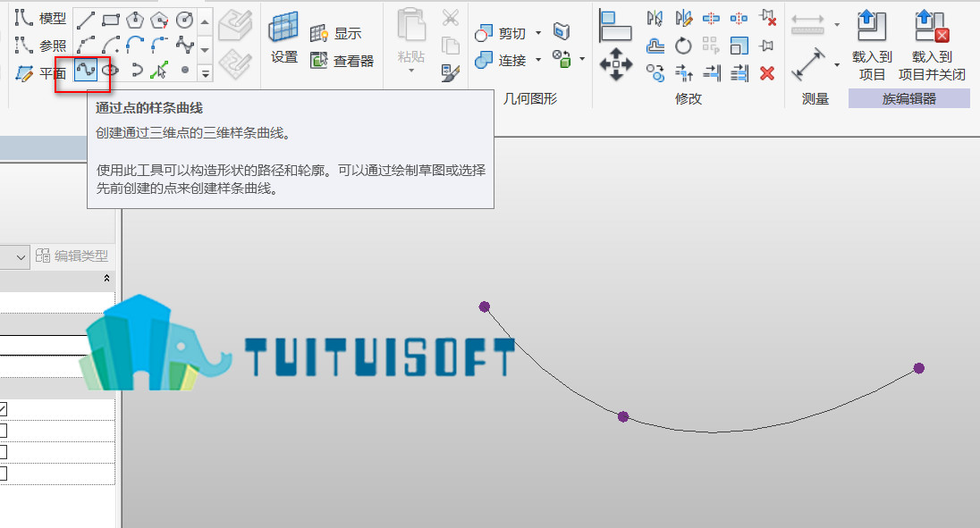Select the Ellipse draw tool
Image resolution: width=980 pixels, height=528 pixels.
pos(111,70)
